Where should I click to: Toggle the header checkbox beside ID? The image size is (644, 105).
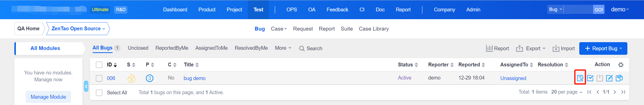[x=99, y=65]
